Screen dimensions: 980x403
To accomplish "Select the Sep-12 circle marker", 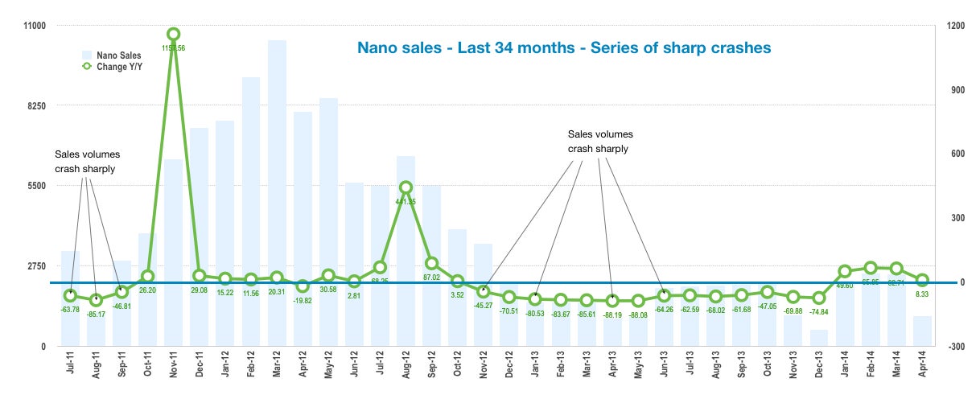I will coord(431,263).
